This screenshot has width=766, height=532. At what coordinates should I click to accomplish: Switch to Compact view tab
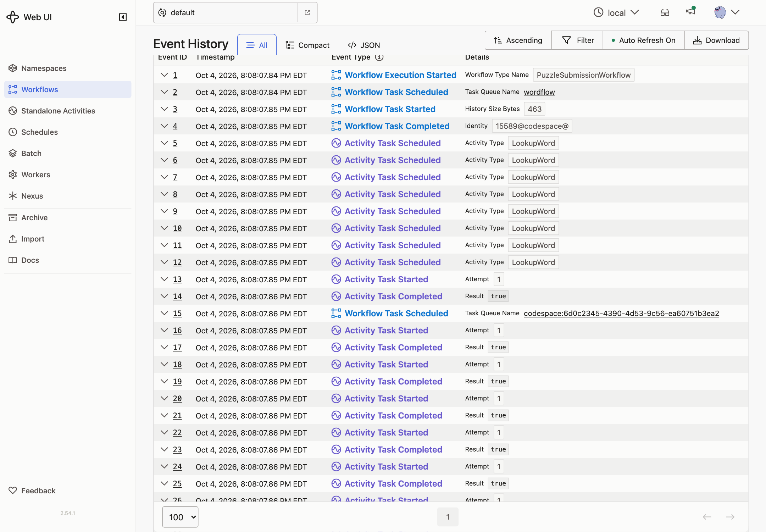pyautogui.click(x=307, y=45)
